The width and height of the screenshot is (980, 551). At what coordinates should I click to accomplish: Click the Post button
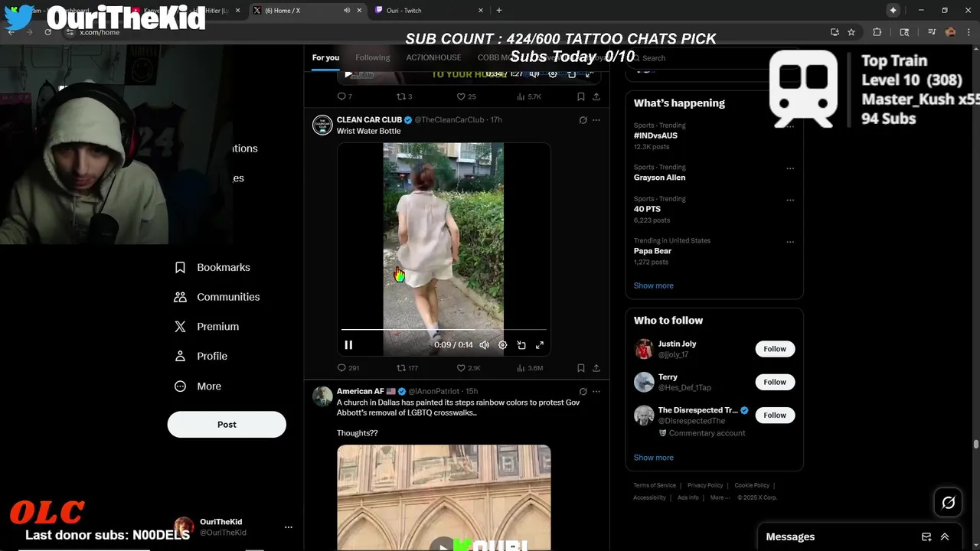tap(227, 425)
